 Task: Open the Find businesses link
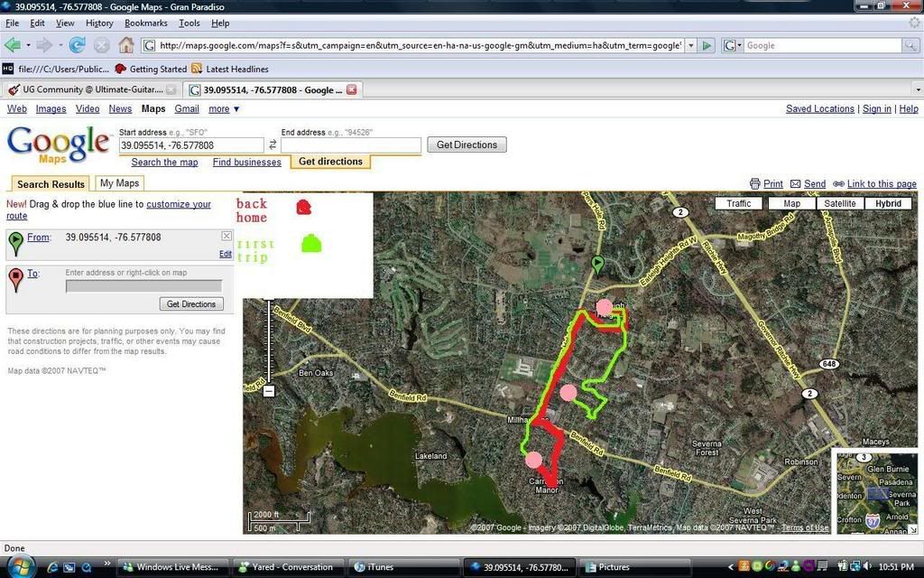click(x=247, y=163)
